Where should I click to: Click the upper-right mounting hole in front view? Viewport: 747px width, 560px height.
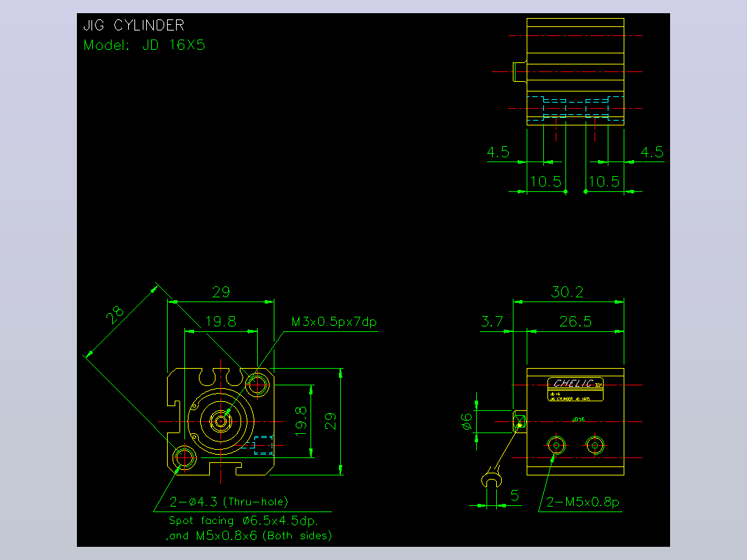(257, 385)
